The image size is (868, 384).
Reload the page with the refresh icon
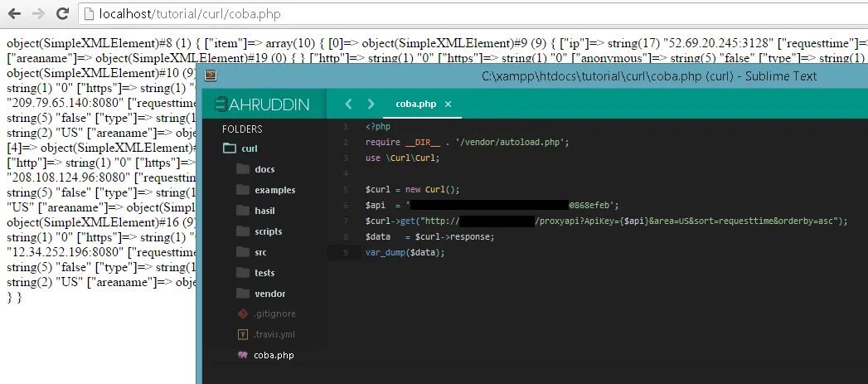coord(62,13)
